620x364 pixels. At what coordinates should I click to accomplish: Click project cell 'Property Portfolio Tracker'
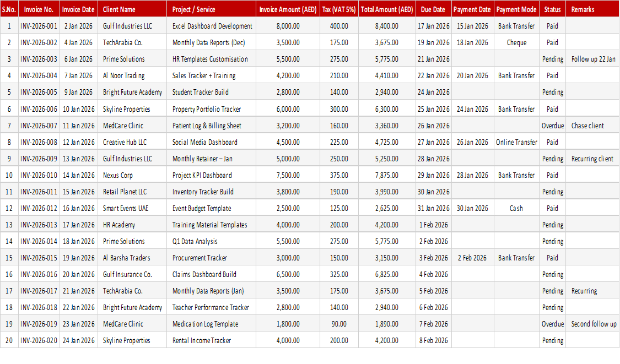(x=211, y=109)
